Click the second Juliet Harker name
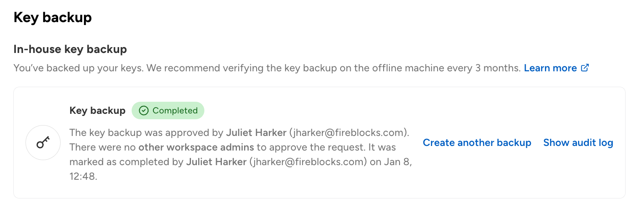This screenshot has width=644, height=216. (216, 162)
